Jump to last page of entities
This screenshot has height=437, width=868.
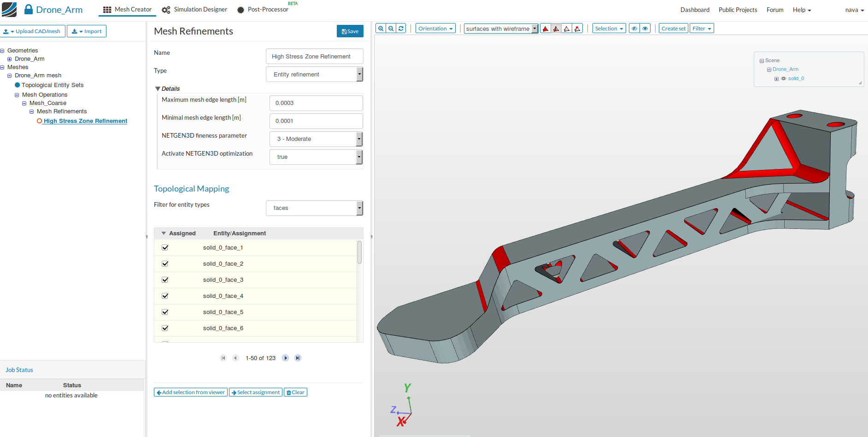coord(298,358)
